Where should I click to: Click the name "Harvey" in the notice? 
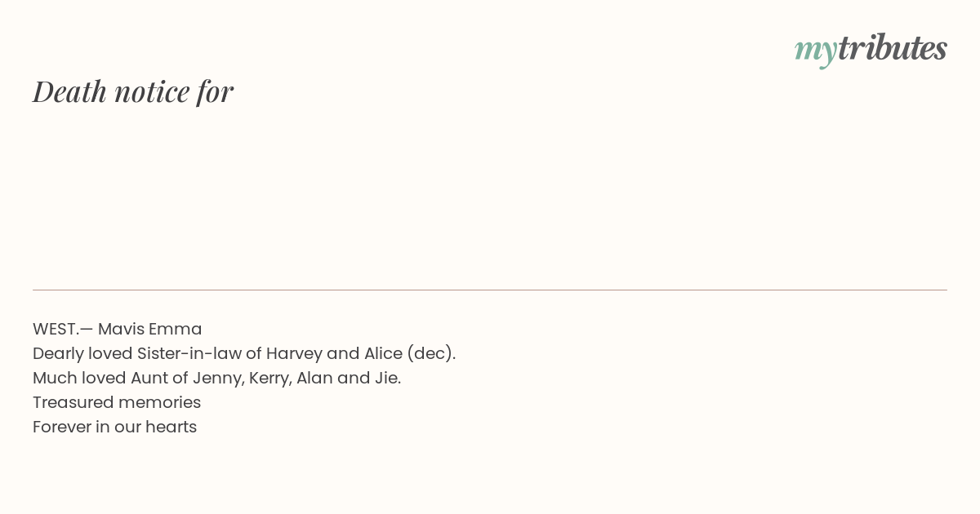click(294, 354)
